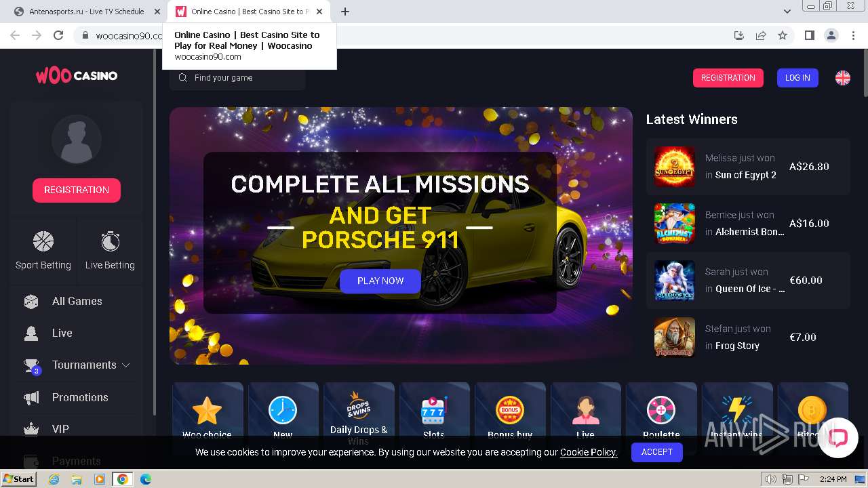The image size is (868, 488).
Task: Open Chrome three-dot menu
Action: [x=852, y=35]
